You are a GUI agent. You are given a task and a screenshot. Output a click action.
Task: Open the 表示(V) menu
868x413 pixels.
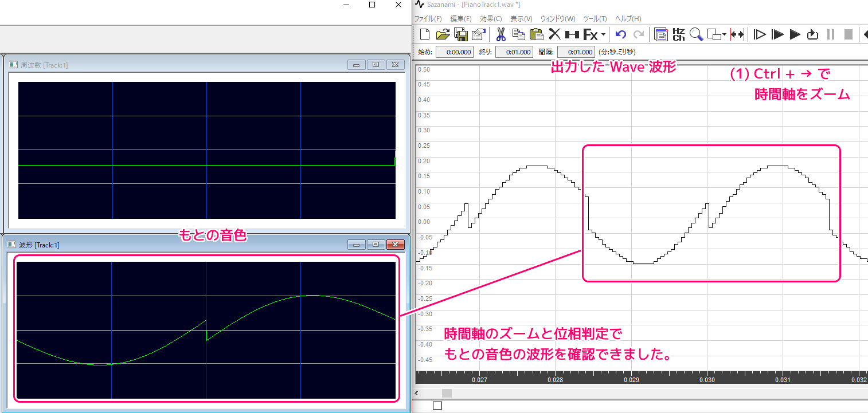[x=521, y=19]
